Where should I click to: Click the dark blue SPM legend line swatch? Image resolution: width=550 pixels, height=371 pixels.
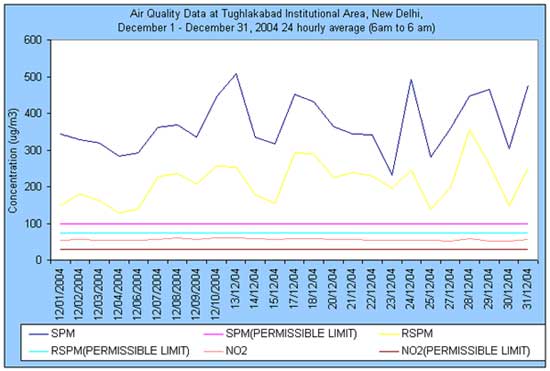click(39, 333)
